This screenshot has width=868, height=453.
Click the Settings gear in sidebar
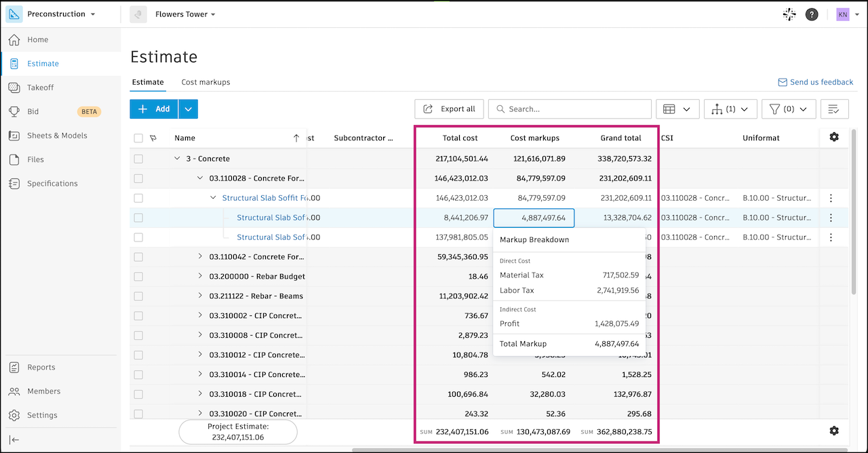[14, 415]
